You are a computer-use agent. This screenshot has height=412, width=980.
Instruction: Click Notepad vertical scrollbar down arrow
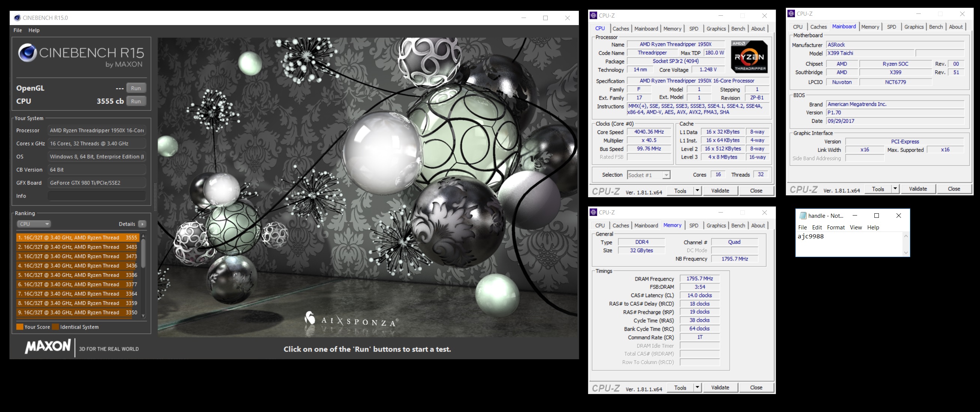click(905, 253)
